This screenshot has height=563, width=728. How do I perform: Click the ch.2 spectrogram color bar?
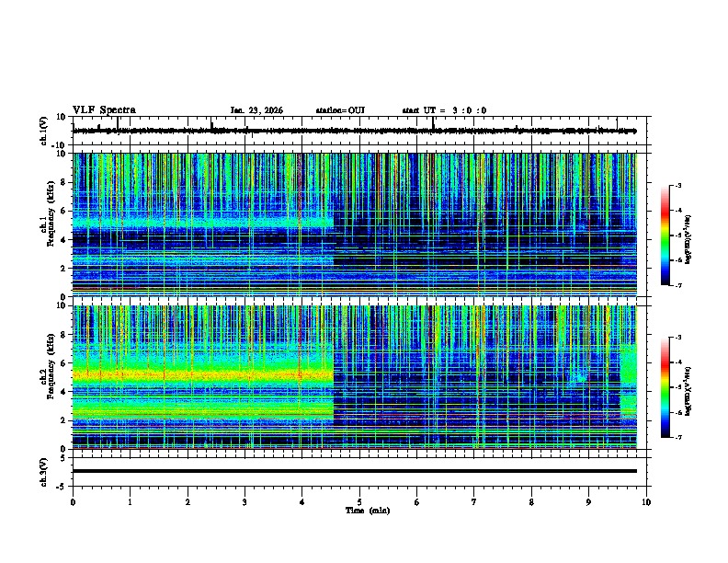(665, 387)
